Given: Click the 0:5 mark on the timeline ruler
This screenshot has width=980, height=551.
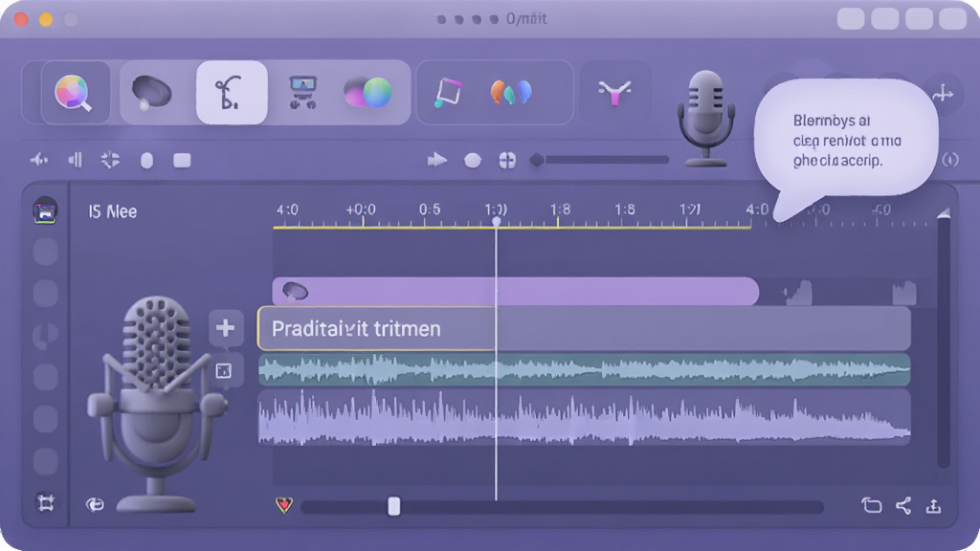Looking at the screenshot, I should [x=430, y=209].
